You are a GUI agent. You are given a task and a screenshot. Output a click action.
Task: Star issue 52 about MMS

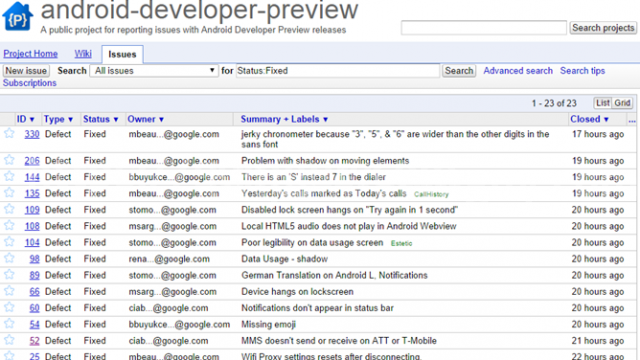pyautogui.click(x=9, y=340)
